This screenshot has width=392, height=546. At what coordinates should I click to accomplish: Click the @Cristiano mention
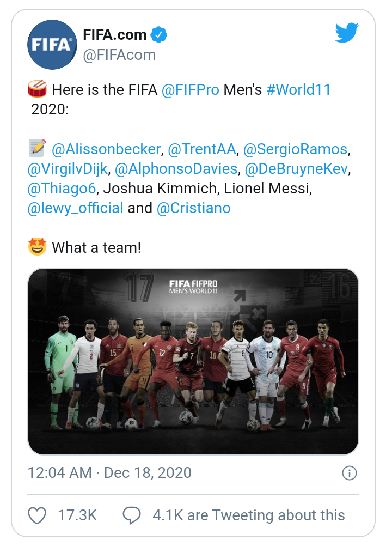193,208
